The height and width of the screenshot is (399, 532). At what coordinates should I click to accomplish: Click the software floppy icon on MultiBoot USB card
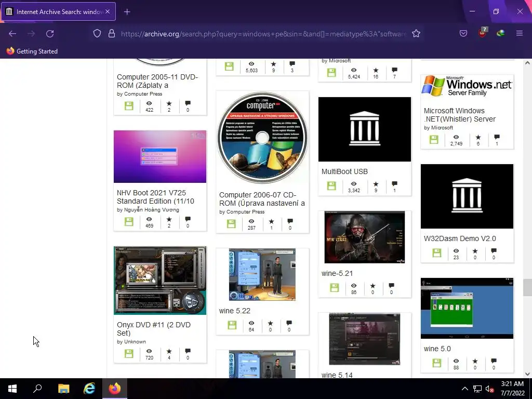point(331,186)
